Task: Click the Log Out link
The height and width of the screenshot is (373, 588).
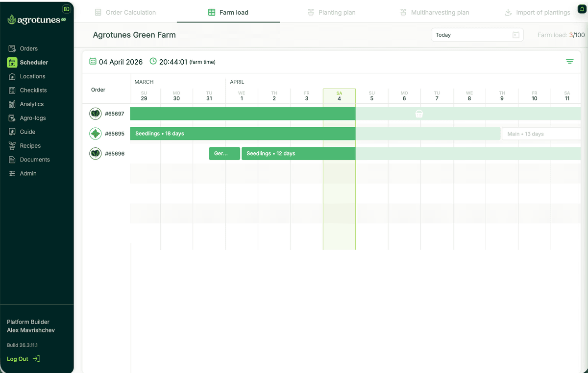Action: (x=18, y=359)
